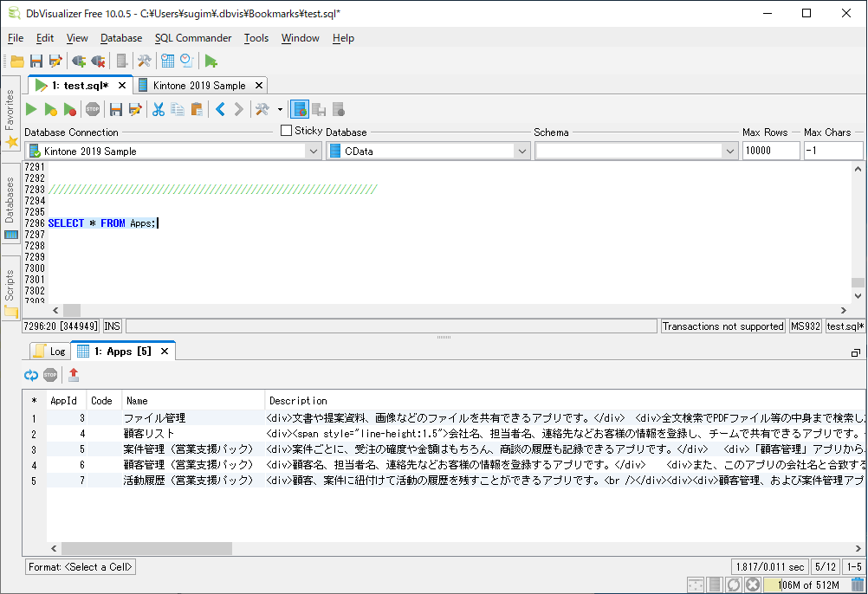Click the Max Rows field showing 10000
Viewport: 868px width, 594px height.
coord(771,151)
